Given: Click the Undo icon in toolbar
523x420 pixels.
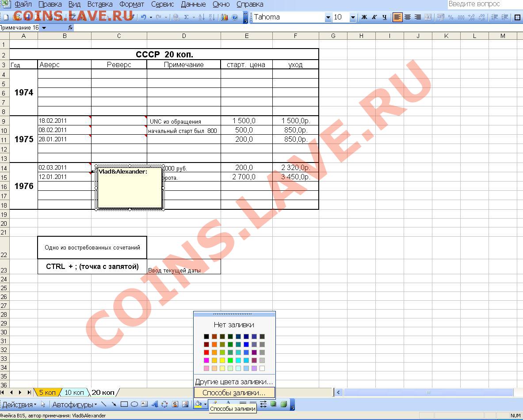Looking at the screenshot, I should point(143,17).
